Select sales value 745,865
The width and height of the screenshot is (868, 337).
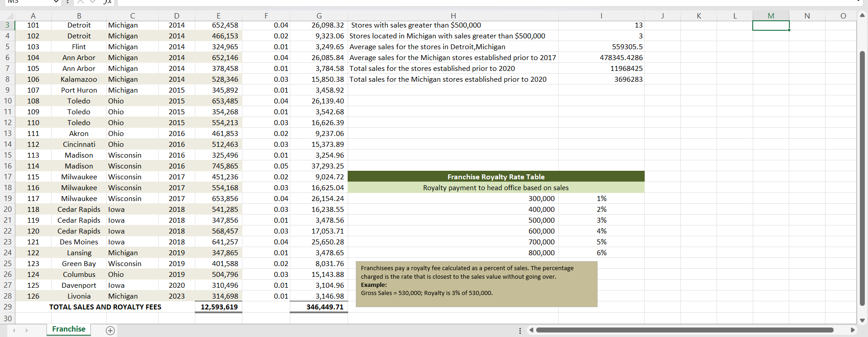[x=218, y=166]
